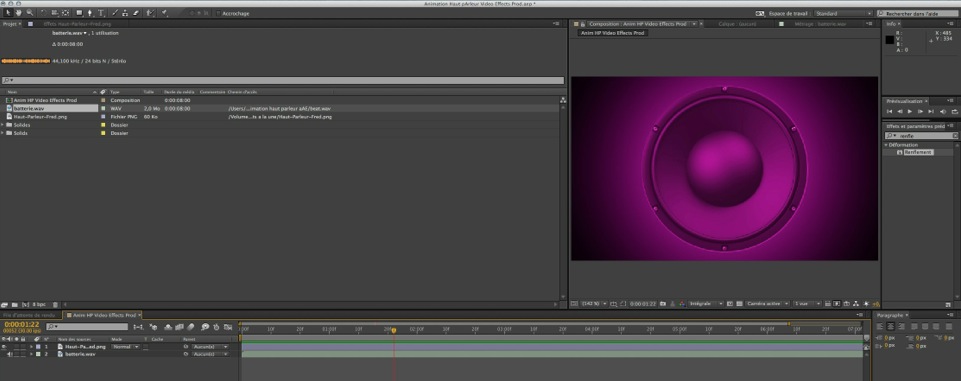Click the black color swatch in Info panel

point(889,40)
